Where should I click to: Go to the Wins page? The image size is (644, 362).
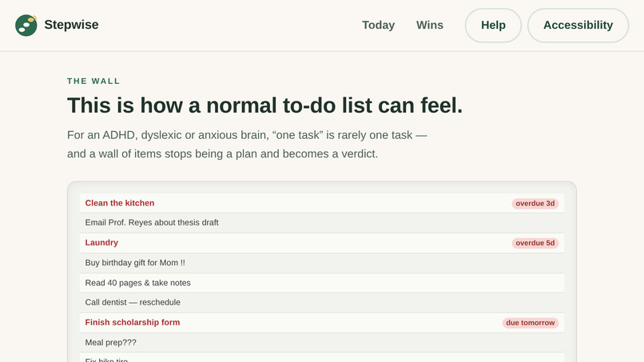point(430,25)
